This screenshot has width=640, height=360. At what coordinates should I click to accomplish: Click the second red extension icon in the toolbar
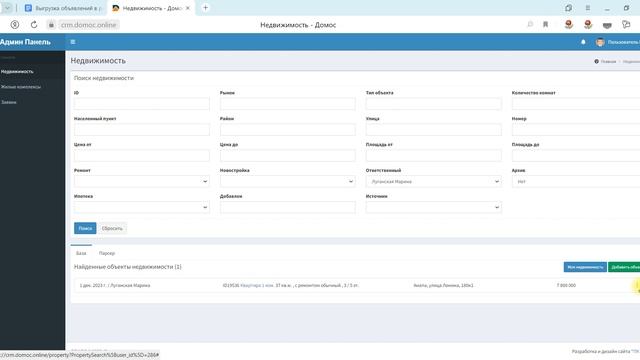(588, 24)
